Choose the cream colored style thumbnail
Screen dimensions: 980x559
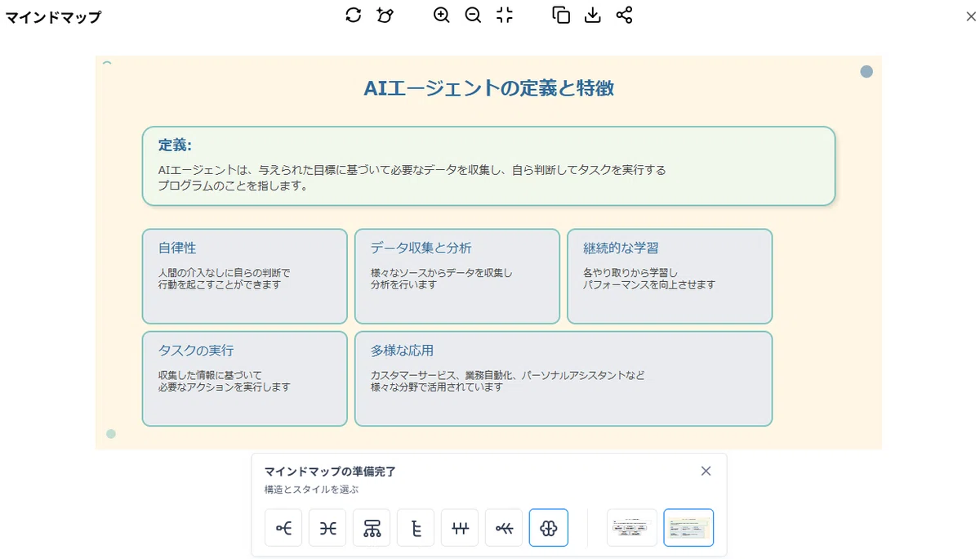click(x=688, y=528)
